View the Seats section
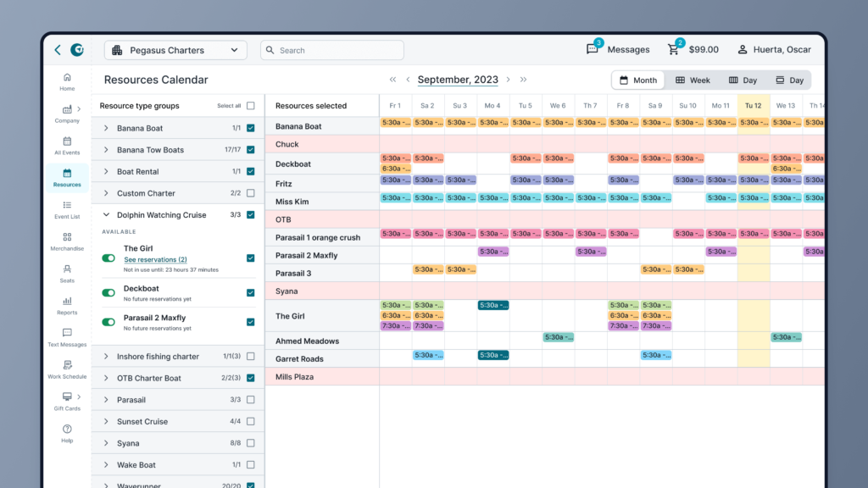Viewport: 868px width, 488px height. click(66, 273)
